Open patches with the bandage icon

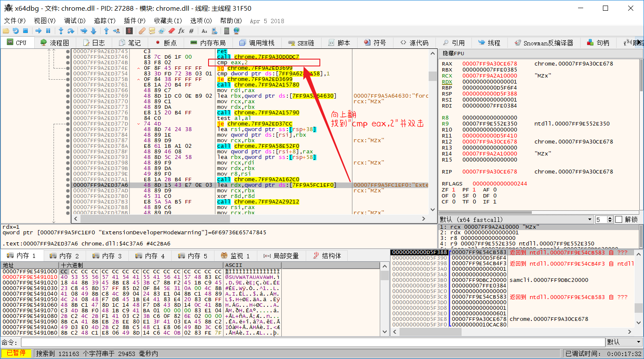click(x=142, y=31)
